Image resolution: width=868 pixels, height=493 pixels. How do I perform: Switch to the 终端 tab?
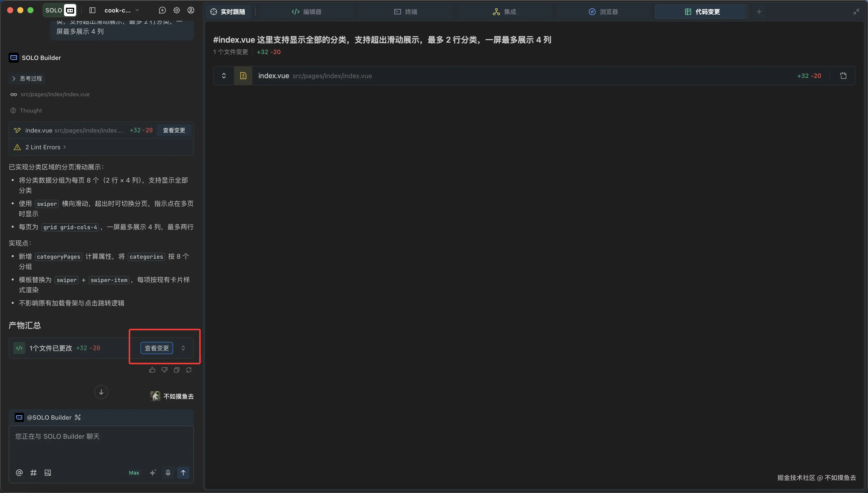click(405, 12)
